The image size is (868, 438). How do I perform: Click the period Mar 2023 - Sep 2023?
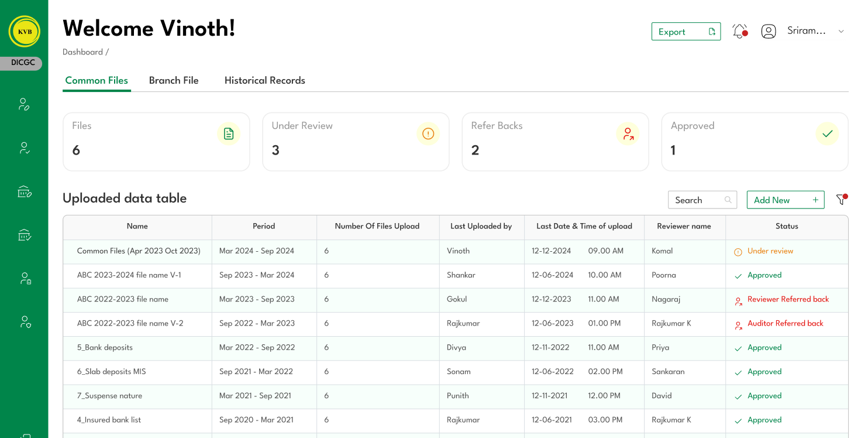pos(257,299)
